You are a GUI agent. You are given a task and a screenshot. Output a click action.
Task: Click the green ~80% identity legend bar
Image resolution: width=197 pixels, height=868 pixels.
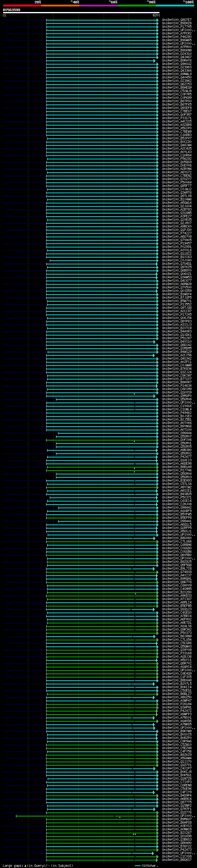136,6
